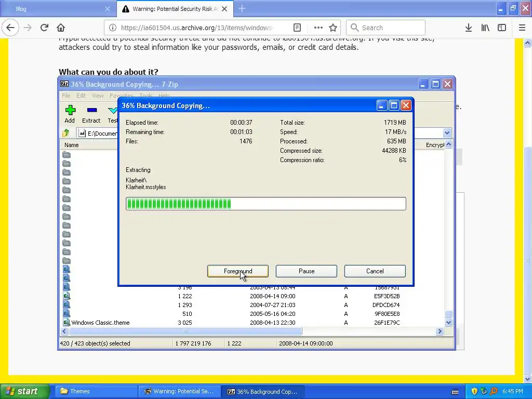Cancel the extraction in progress dialog

tap(375, 271)
